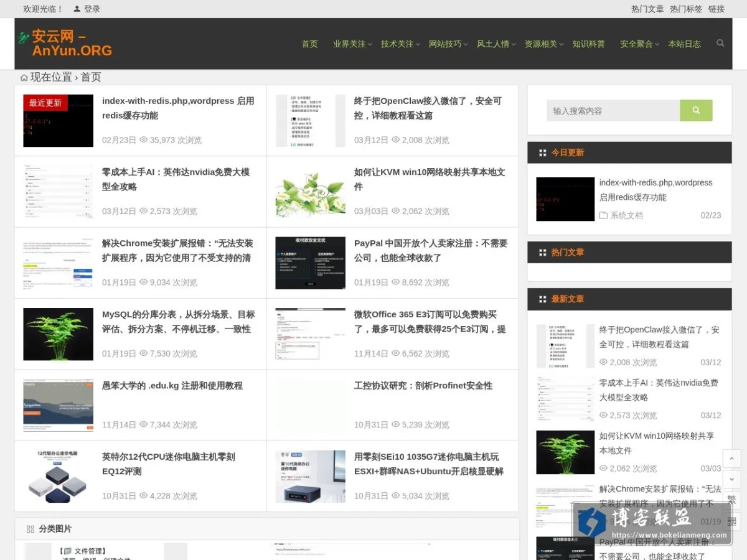The image size is (747, 560).
Task: Go to 首页 in the navigation bar
Action: pos(310,44)
